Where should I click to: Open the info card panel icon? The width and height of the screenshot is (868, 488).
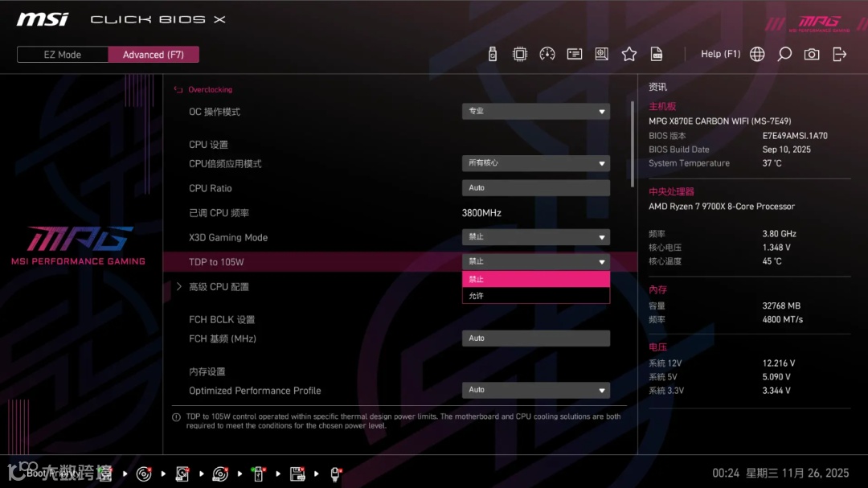click(x=575, y=55)
